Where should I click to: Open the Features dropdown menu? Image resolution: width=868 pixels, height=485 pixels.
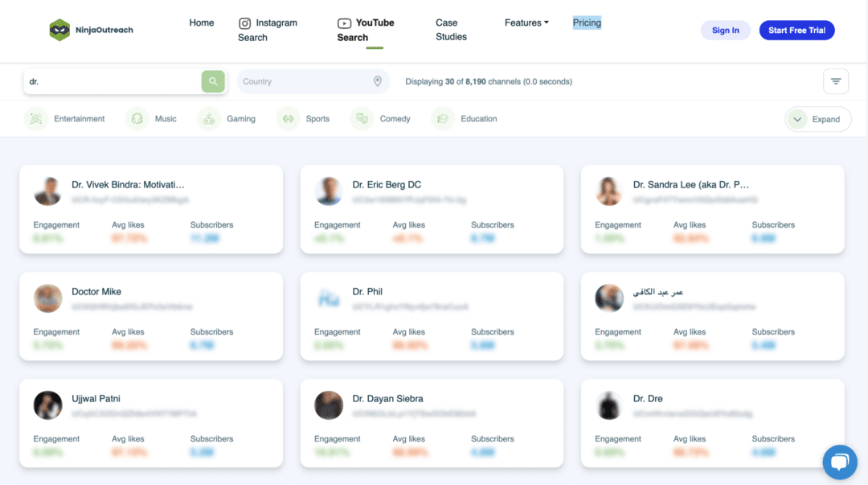tap(526, 23)
